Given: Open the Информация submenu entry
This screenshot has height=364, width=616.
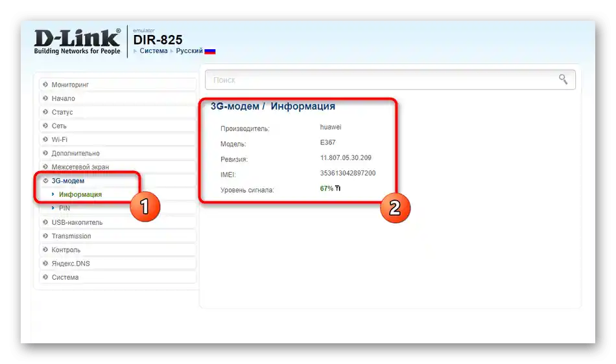Looking at the screenshot, I should click(x=80, y=194).
